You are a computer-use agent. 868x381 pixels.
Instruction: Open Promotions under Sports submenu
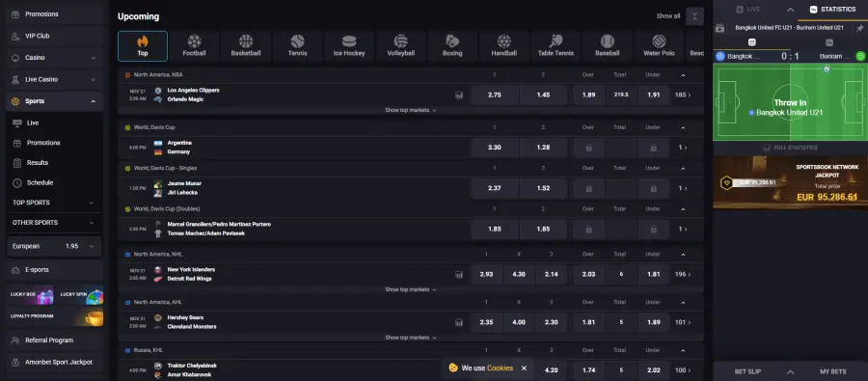[x=54, y=143]
